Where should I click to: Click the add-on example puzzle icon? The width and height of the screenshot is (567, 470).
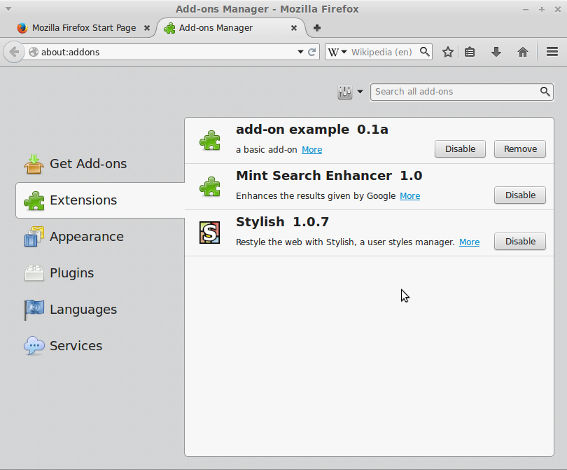point(210,140)
